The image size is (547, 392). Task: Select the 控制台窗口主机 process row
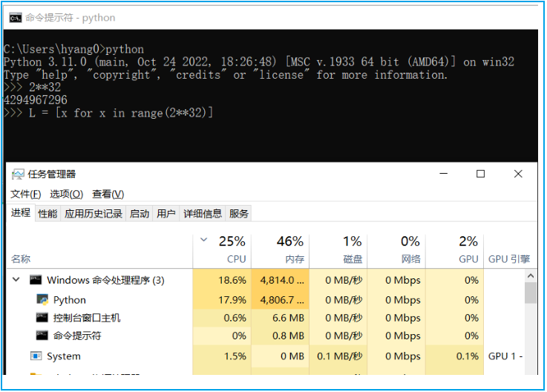[x=266, y=318]
